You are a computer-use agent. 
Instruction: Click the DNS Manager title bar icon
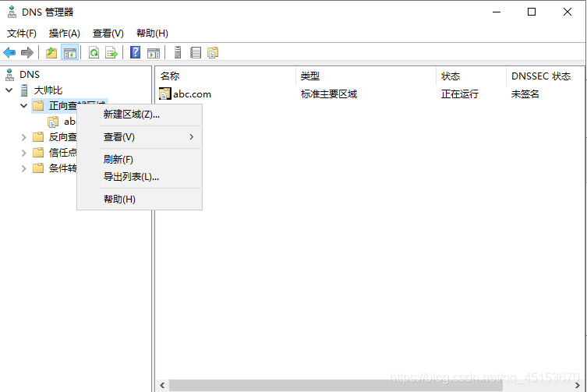pyautogui.click(x=12, y=12)
